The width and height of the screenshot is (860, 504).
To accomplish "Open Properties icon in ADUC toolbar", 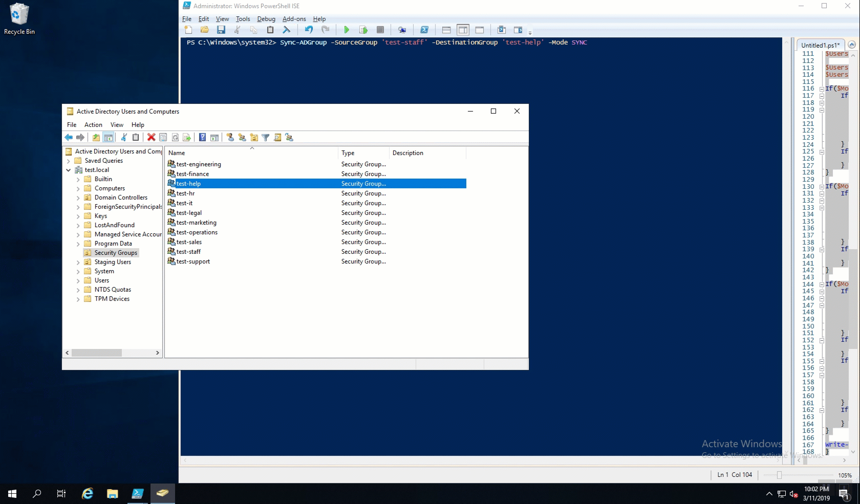I will pos(163,137).
